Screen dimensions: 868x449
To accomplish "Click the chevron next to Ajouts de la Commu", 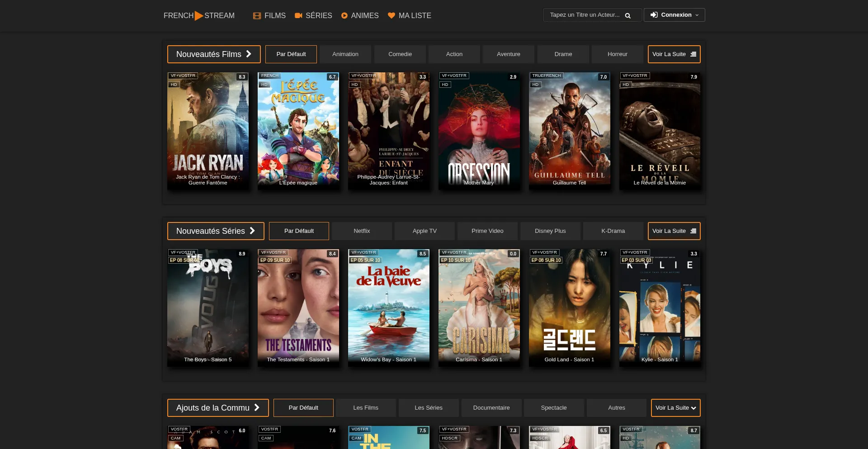I will tap(257, 407).
